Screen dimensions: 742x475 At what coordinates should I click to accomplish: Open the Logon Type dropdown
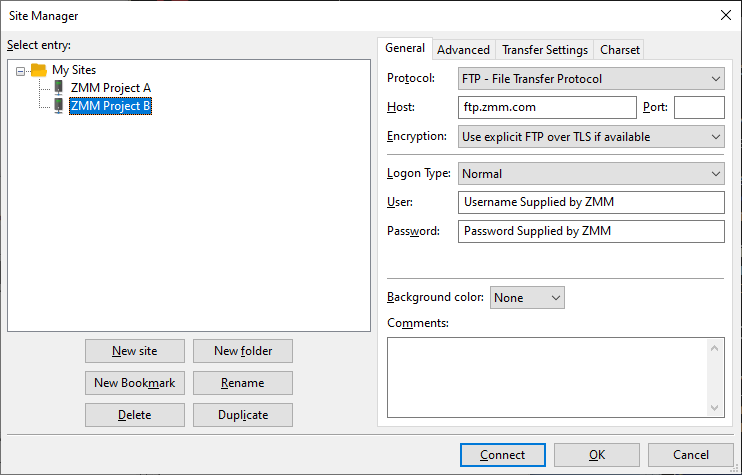pos(591,174)
